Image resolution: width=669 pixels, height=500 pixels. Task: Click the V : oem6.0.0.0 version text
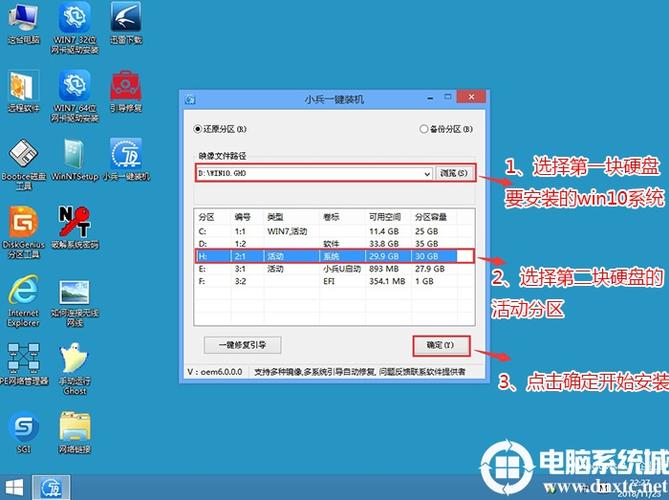click(x=215, y=372)
